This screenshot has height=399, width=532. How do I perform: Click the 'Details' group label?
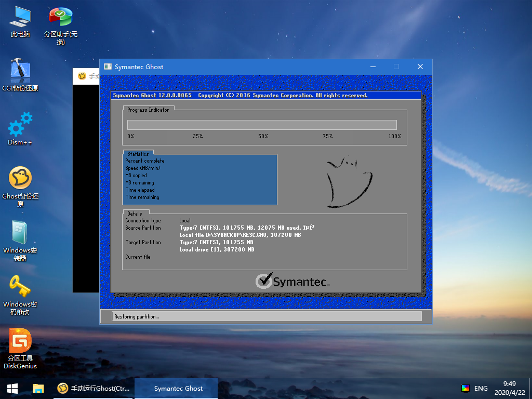[135, 214]
